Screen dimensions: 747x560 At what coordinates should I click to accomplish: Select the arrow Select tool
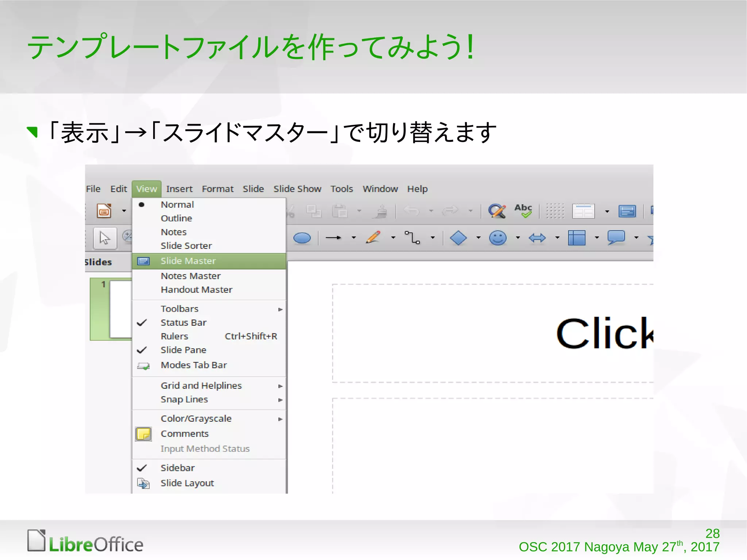pos(105,238)
